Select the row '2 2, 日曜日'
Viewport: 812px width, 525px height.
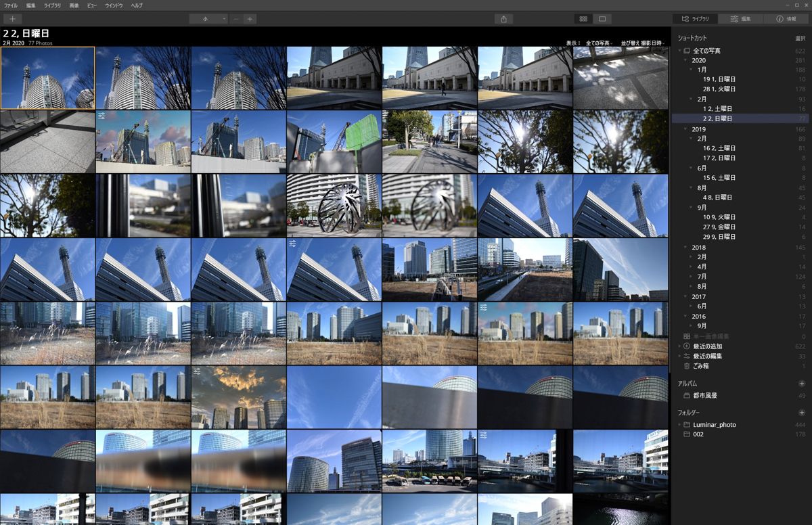pos(742,118)
